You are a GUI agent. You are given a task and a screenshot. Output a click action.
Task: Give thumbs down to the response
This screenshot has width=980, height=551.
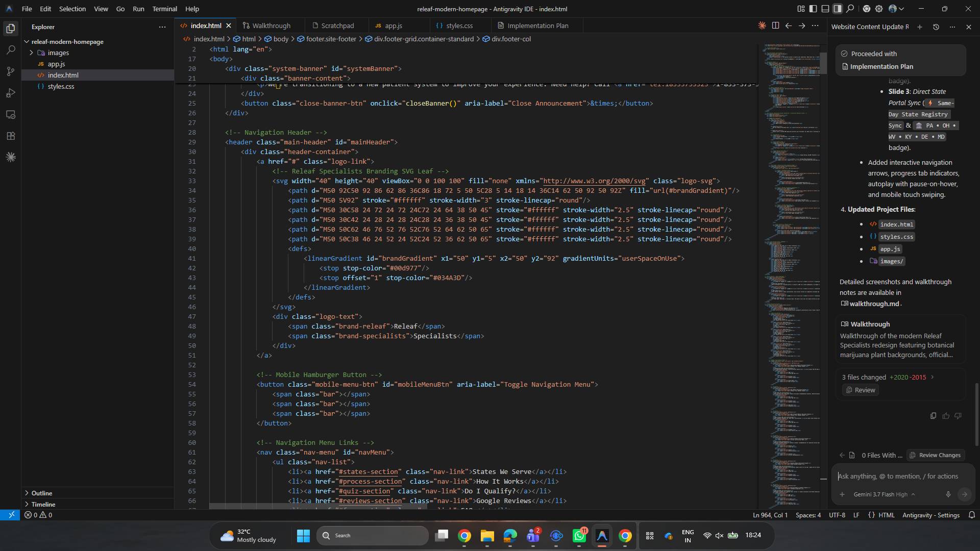click(x=958, y=416)
